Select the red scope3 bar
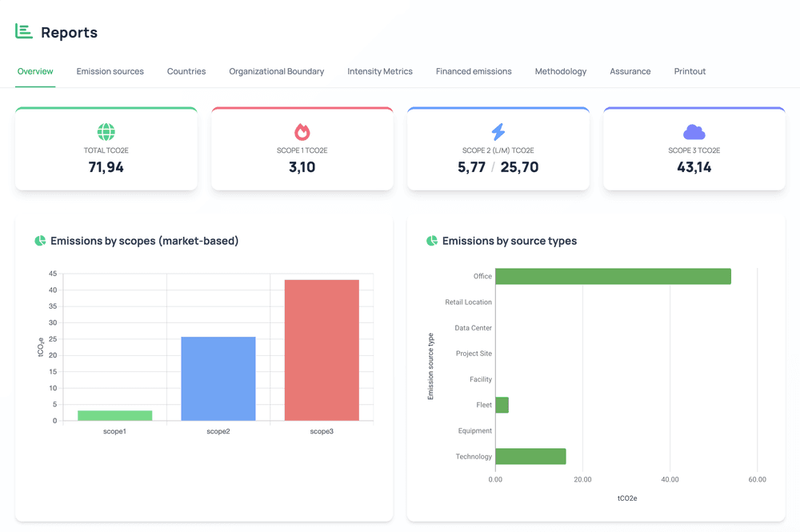Screen dimensions: 800x532 tap(322, 350)
